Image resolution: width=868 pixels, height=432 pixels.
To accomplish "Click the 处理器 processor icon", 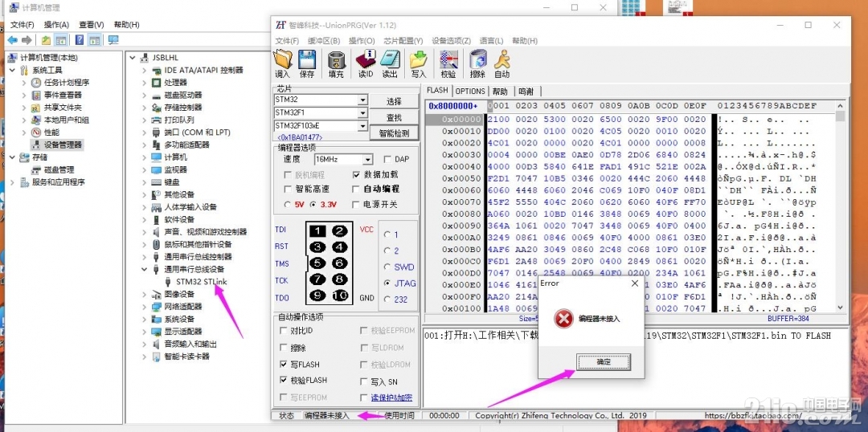I will pyautogui.click(x=157, y=83).
